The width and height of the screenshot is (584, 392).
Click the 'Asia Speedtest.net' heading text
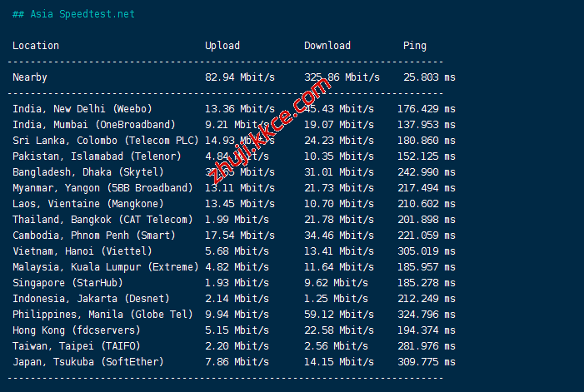82,14
